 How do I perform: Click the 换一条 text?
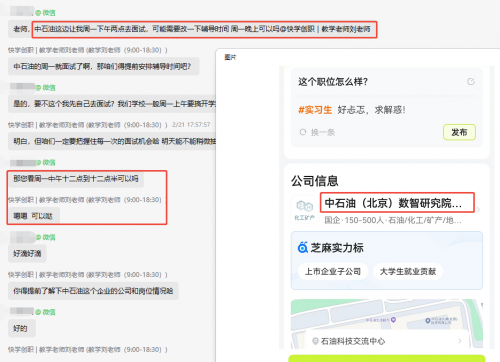323,133
